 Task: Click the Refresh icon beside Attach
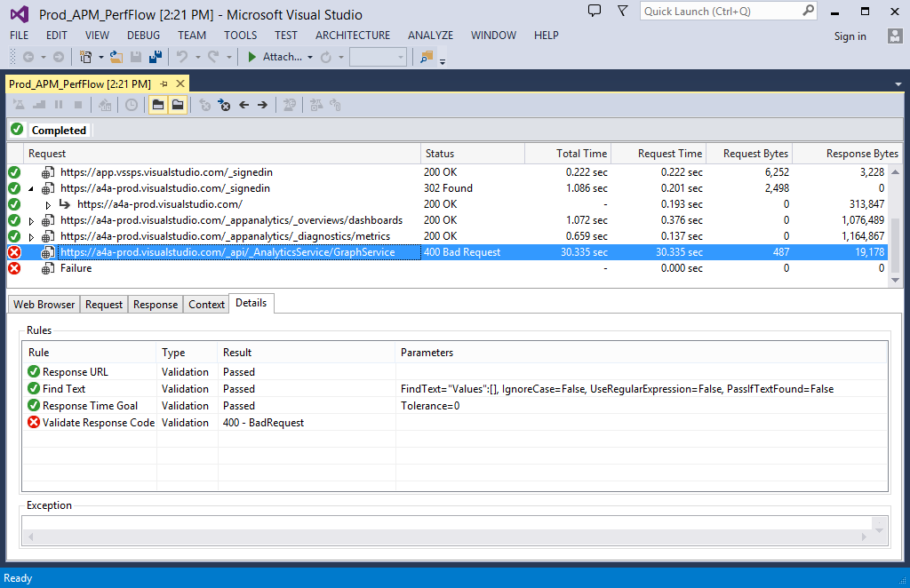click(326, 57)
